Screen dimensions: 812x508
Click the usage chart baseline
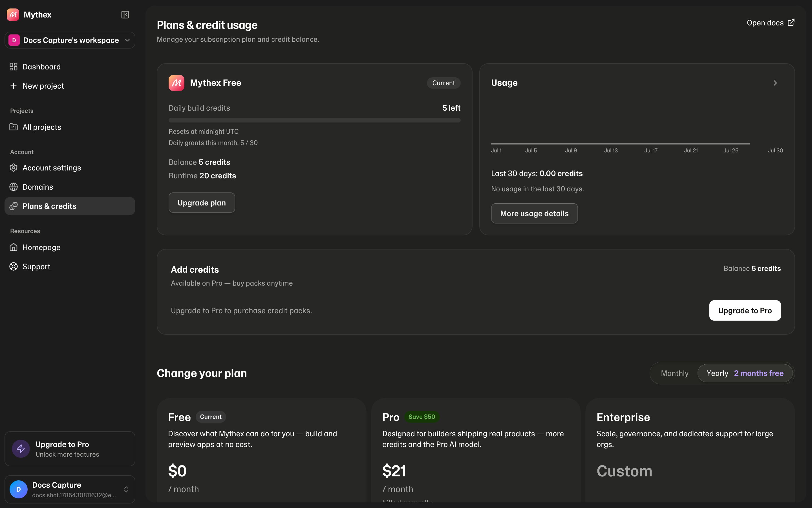pyautogui.click(x=620, y=144)
